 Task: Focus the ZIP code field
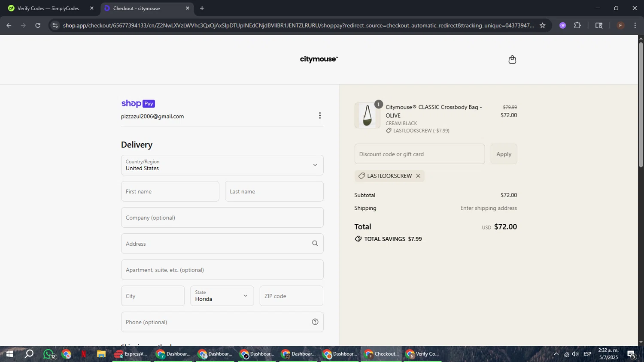click(x=291, y=296)
